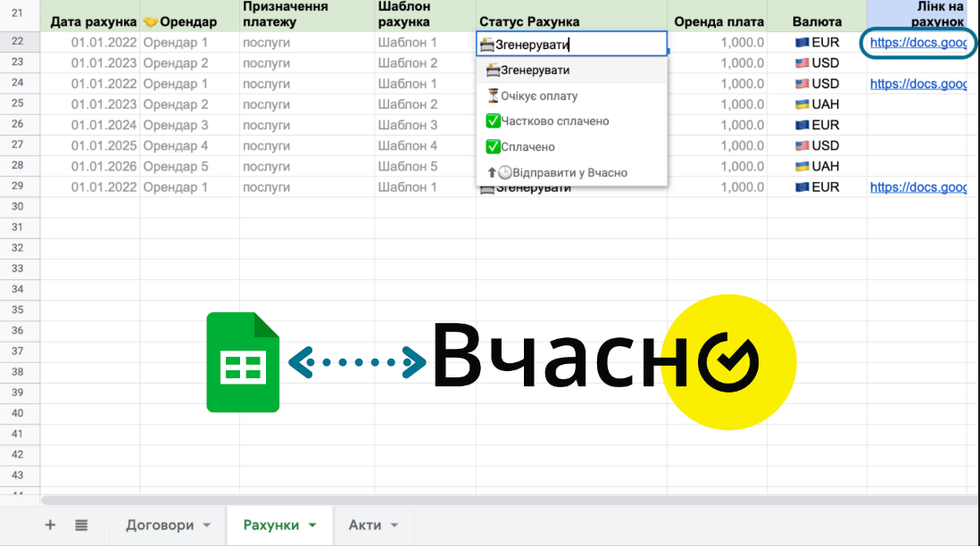The width and height of the screenshot is (980, 546).
Task: Click the Вчасно yellow checkmark logo
Action: [728, 362]
